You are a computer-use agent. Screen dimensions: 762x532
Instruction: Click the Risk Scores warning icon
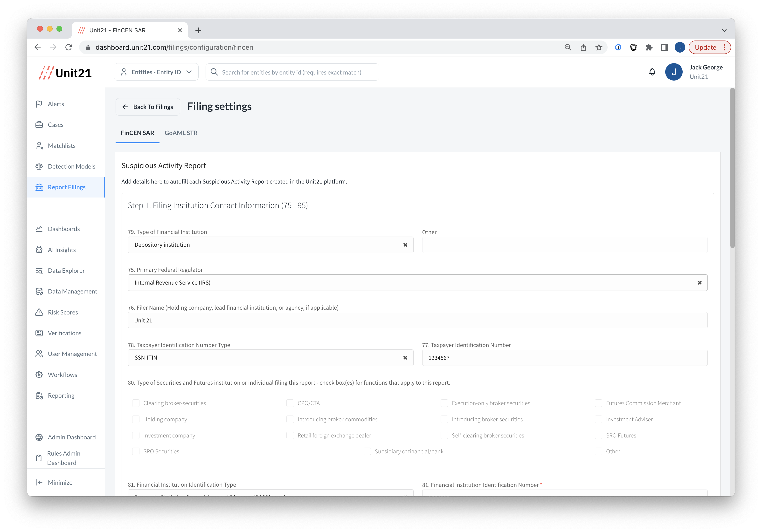click(x=39, y=312)
